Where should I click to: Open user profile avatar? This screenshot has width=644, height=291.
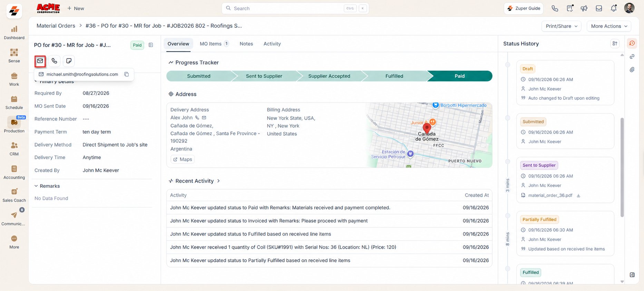coord(629,8)
